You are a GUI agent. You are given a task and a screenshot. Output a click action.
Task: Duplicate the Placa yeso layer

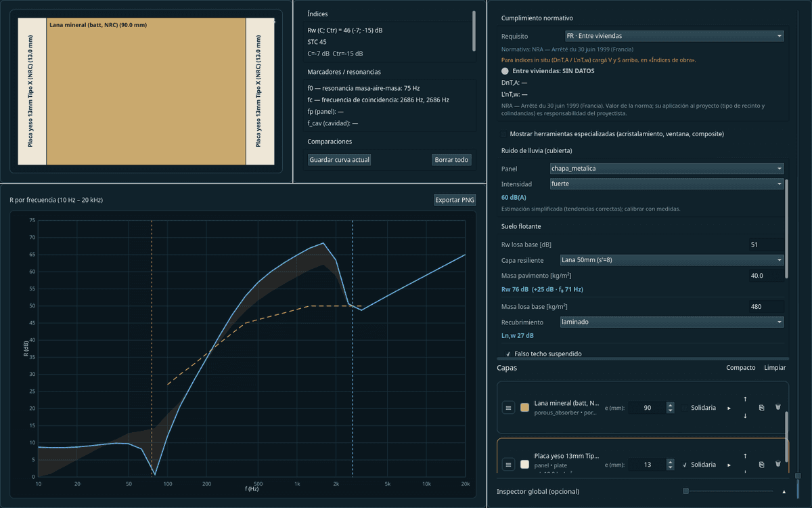[x=761, y=465]
